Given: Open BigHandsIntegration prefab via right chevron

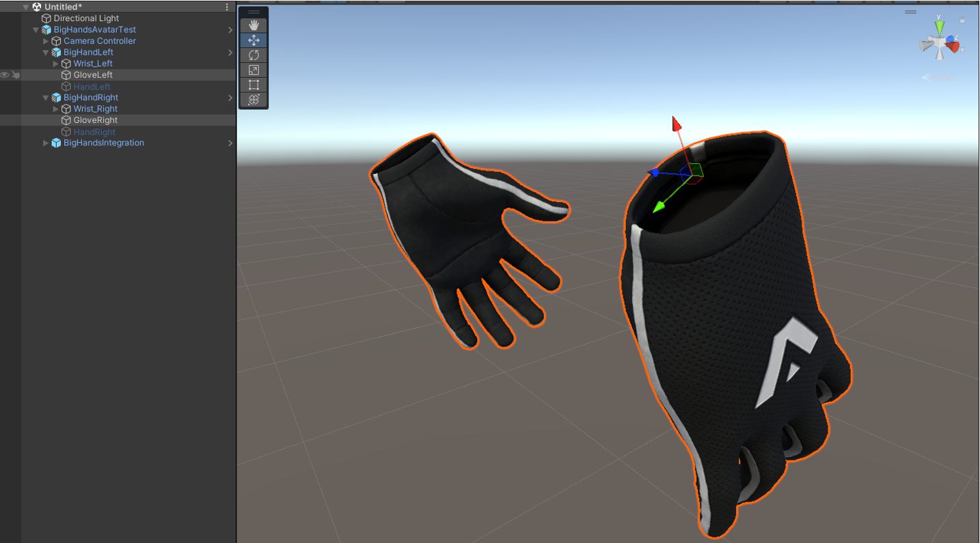Looking at the screenshot, I should (230, 143).
